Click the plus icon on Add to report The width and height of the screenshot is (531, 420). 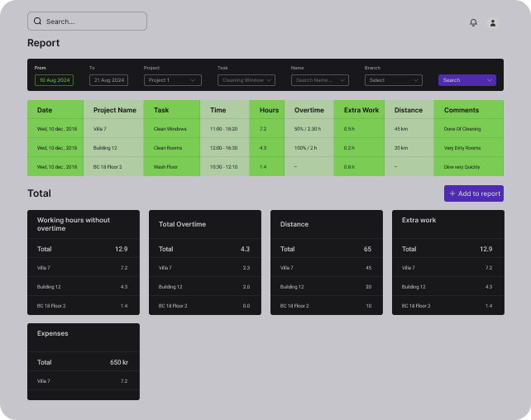pos(452,193)
